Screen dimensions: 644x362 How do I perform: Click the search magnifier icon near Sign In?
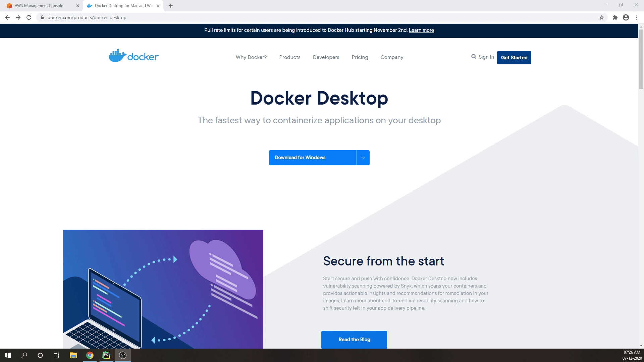(474, 57)
